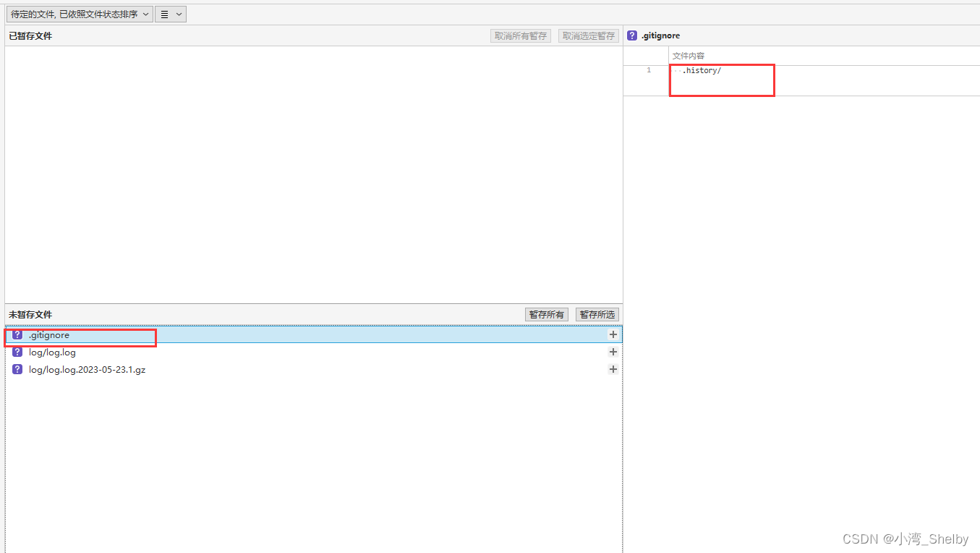Stage log/log.log with its plus icon

pos(613,352)
